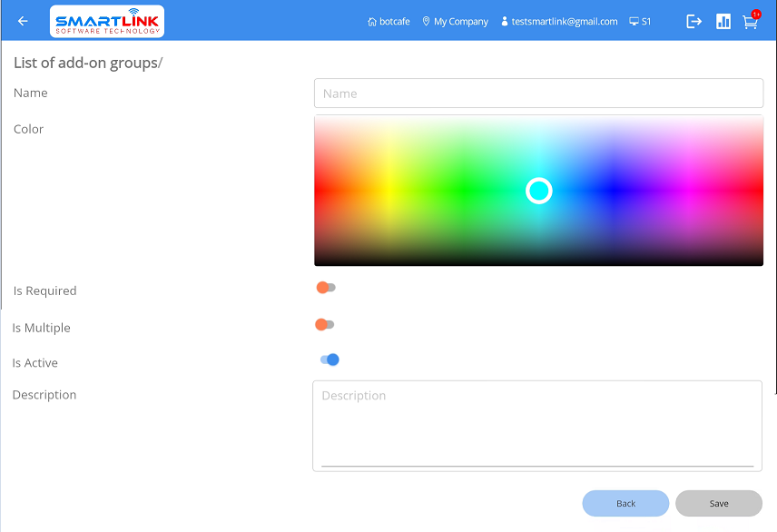Screen dimensions: 777x532
Task: Open the shopping cart with notification badge
Action: 750,22
